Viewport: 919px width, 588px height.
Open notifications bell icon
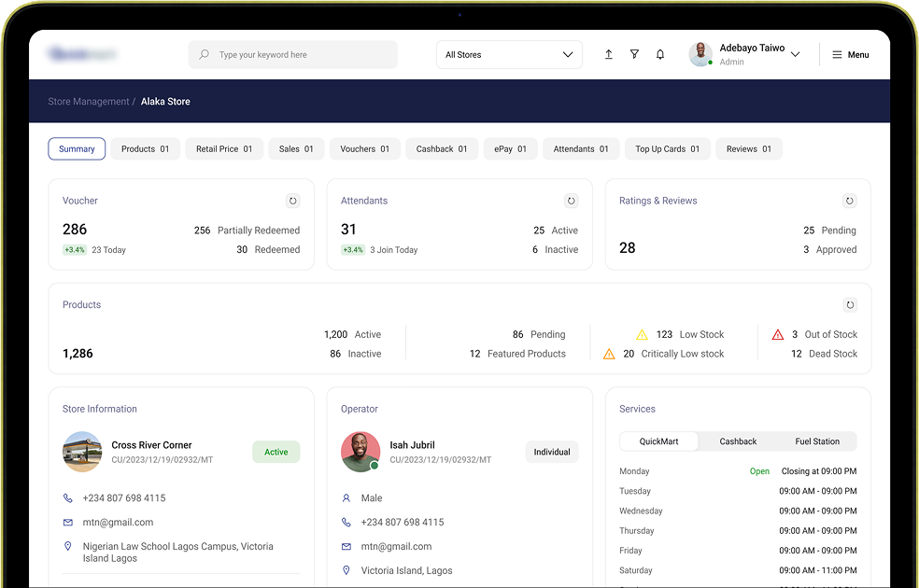coord(660,54)
